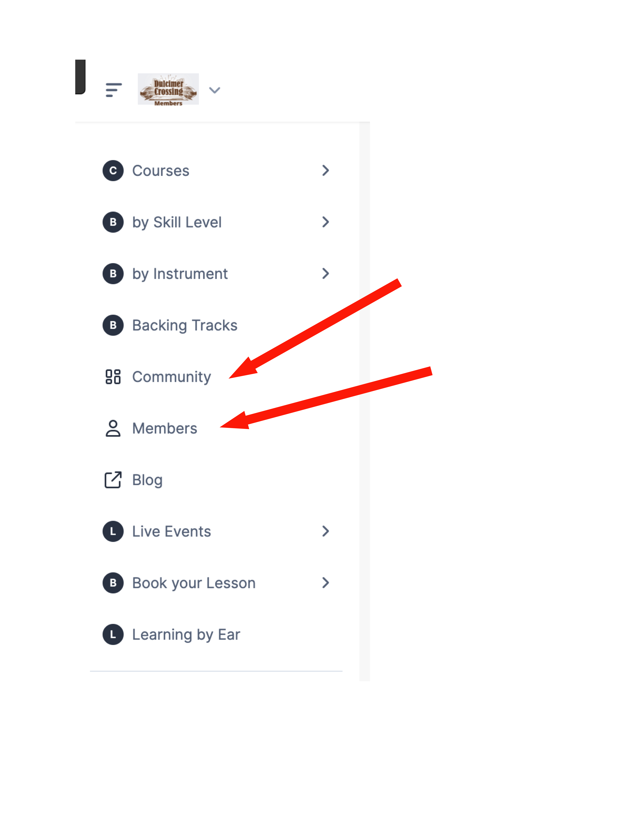
Task: Click the 'B' icon beside by Skill Level
Action: pyautogui.click(x=113, y=222)
